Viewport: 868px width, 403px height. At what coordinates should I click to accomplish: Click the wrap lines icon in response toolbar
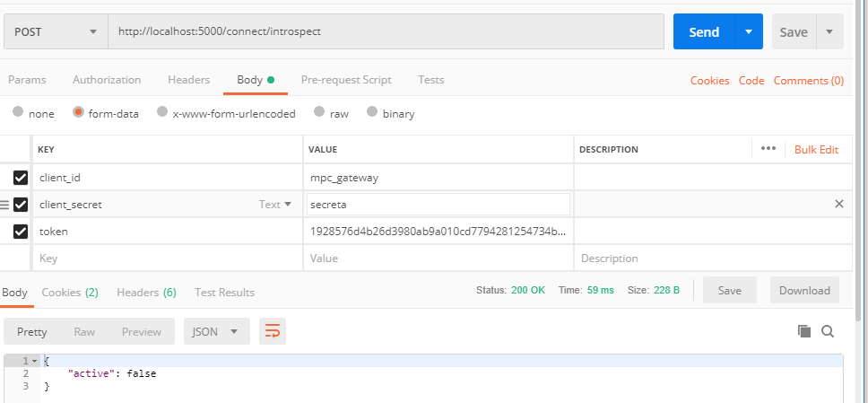click(x=273, y=331)
